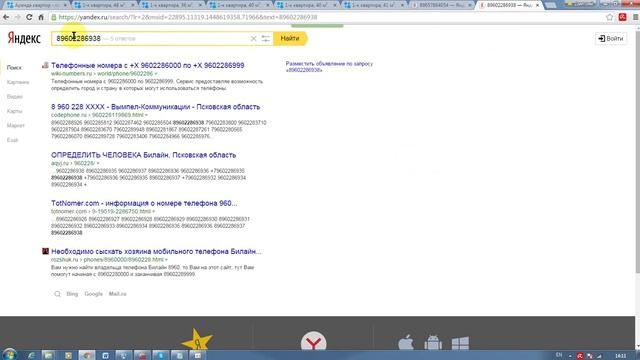Viewport: 640px width, 360px height.
Task: Switch to the 1-к квартира, 48 м² tab
Action: coord(104,5)
